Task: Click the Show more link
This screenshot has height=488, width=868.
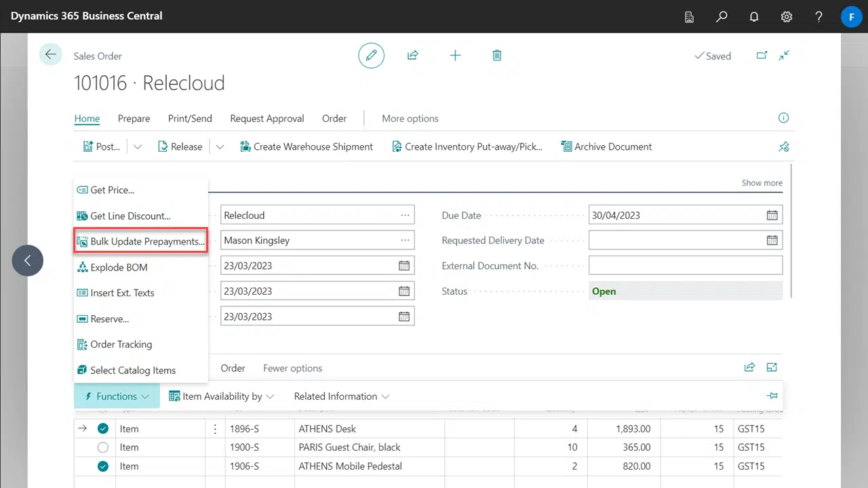Action: tap(762, 183)
